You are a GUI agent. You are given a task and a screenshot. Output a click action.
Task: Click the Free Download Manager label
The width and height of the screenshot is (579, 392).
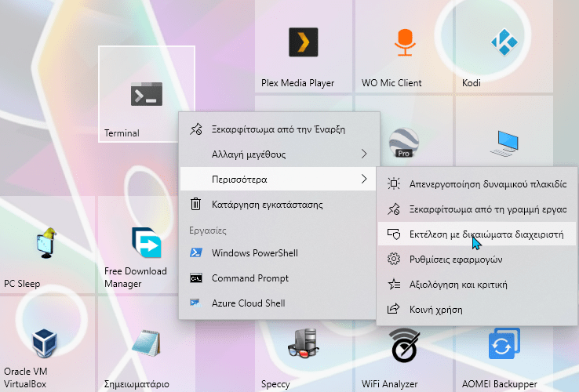[136, 278]
